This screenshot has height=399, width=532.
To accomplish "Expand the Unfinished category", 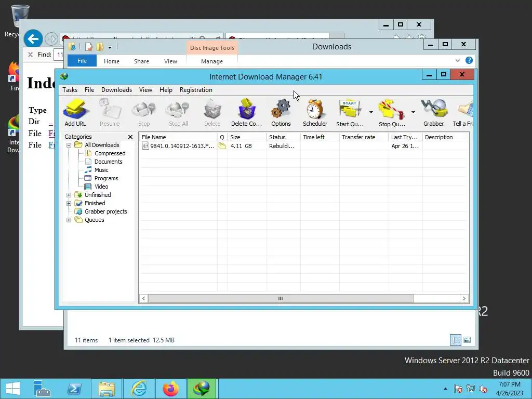I will (69, 195).
